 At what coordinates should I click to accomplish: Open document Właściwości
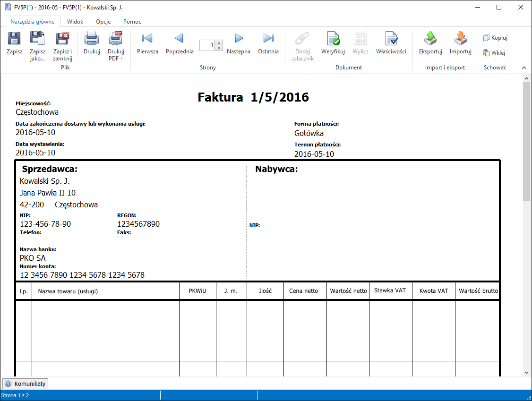[391, 39]
